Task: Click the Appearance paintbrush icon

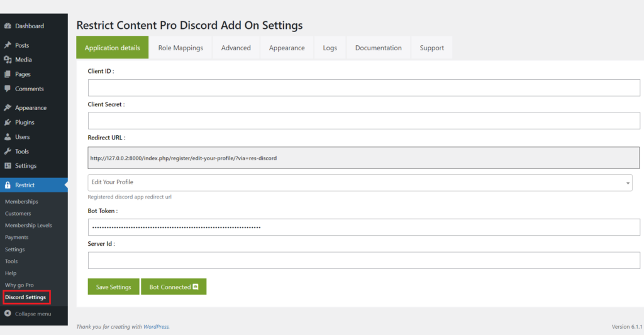Action: pyautogui.click(x=8, y=107)
